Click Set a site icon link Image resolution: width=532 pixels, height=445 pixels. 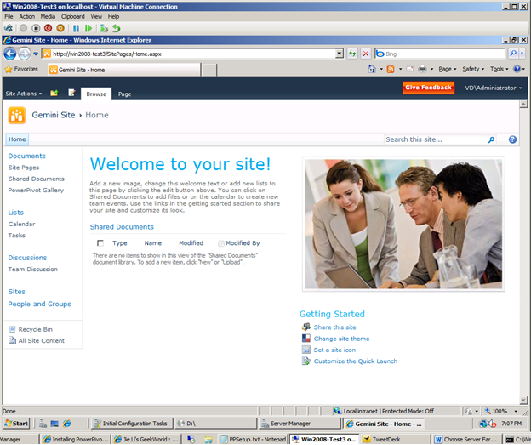point(335,350)
